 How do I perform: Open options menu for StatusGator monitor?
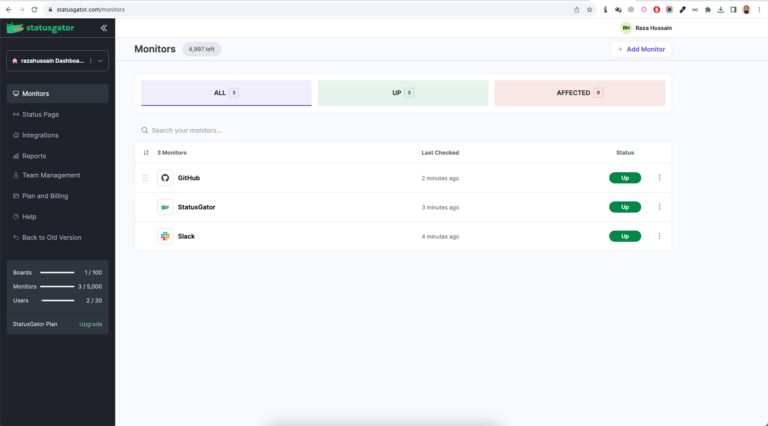point(659,207)
